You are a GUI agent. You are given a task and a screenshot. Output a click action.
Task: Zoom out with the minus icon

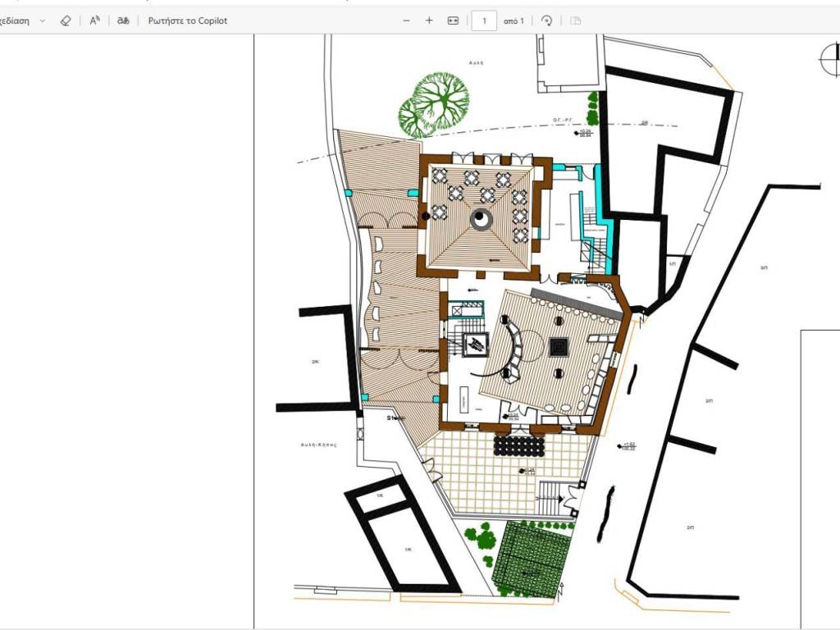407,21
